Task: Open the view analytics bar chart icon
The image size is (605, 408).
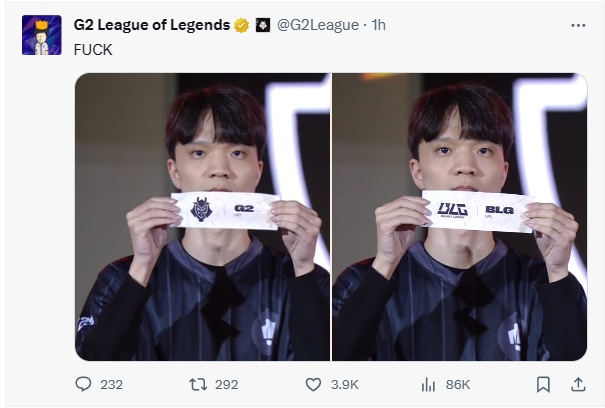Action: (x=430, y=384)
